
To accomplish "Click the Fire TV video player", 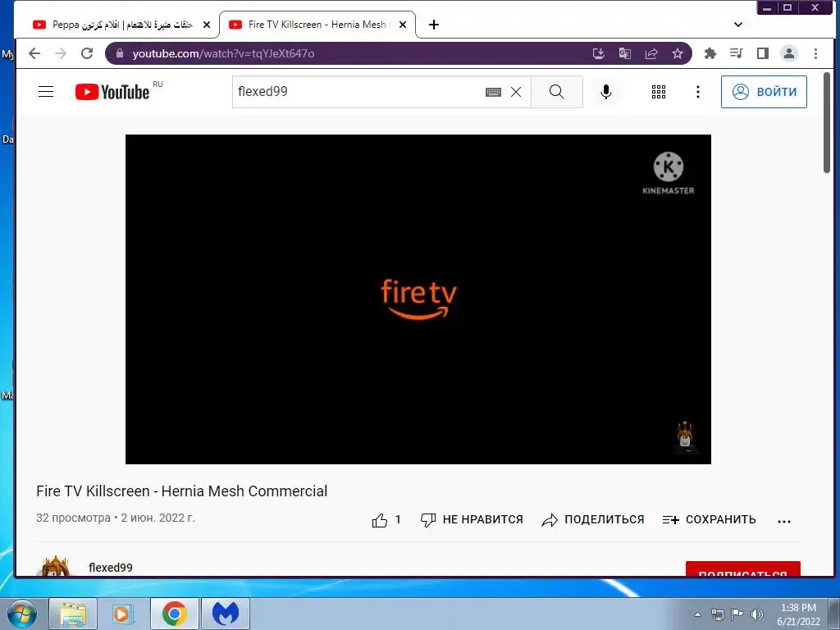I will pos(418,299).
